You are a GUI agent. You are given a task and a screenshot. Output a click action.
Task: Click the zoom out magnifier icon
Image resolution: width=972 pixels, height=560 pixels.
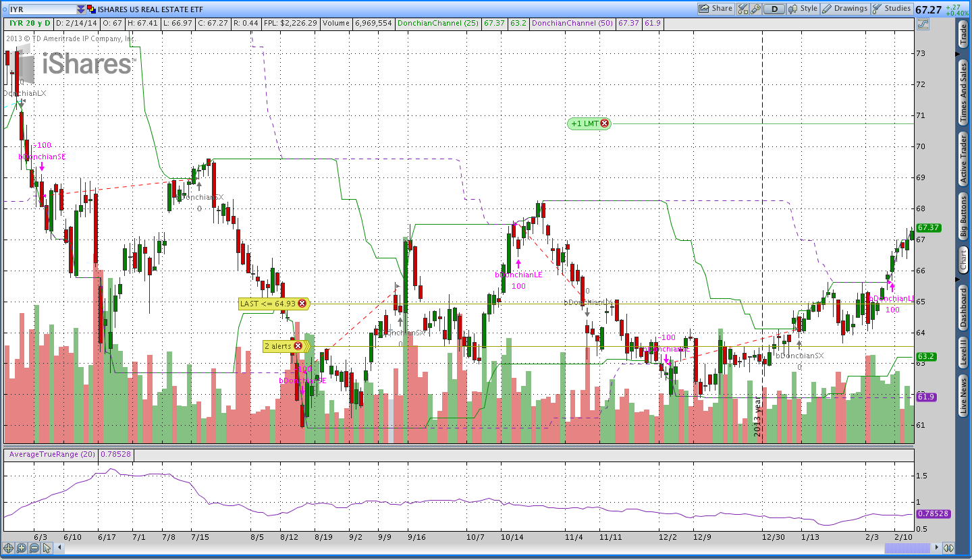coord(33,549)
